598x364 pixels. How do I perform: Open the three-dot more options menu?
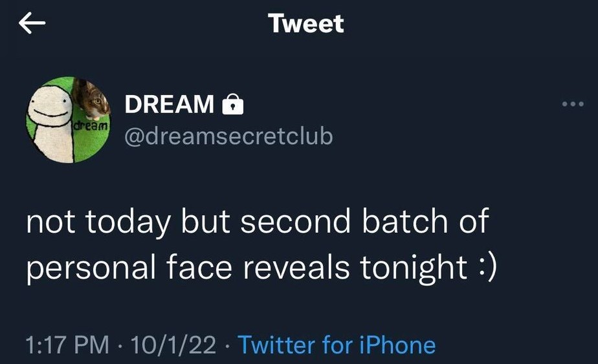point(573,103)
